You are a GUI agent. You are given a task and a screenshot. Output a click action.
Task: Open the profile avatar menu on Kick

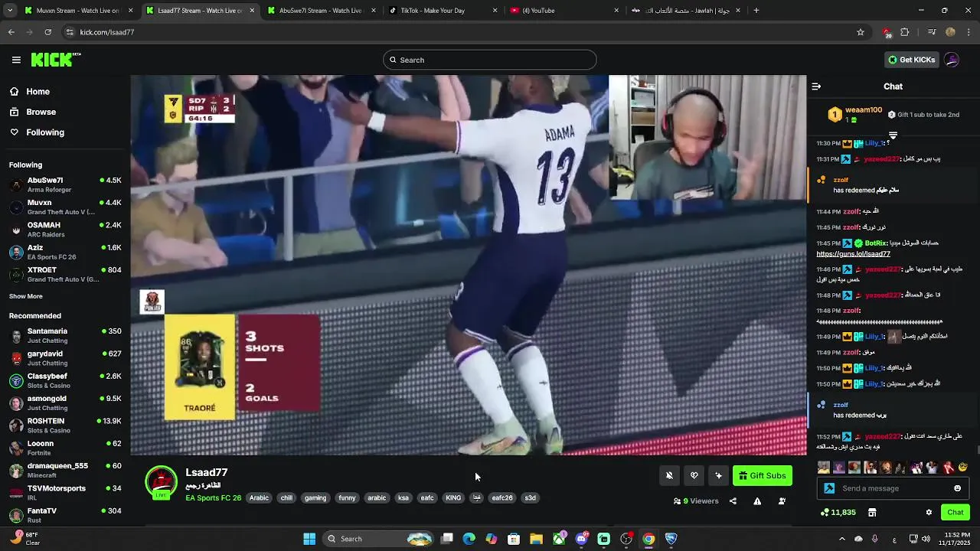click(952, 60)
